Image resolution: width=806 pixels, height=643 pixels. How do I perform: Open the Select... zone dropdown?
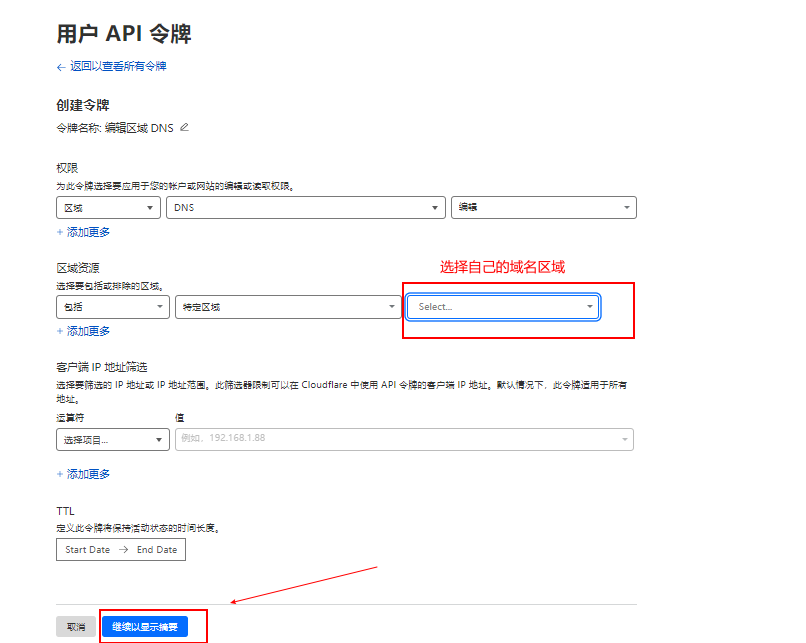click(x=503, y=307)
